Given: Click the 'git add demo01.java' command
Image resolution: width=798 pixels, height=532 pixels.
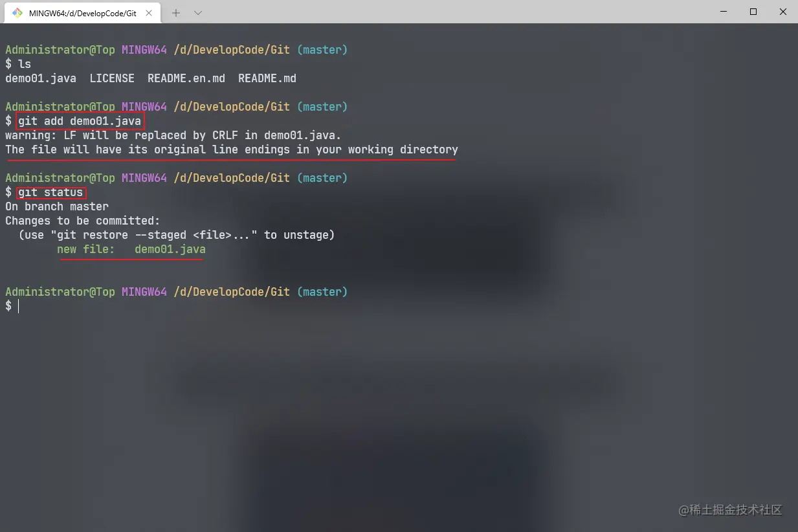Looking at the screenshot, I should coord(80,121).
